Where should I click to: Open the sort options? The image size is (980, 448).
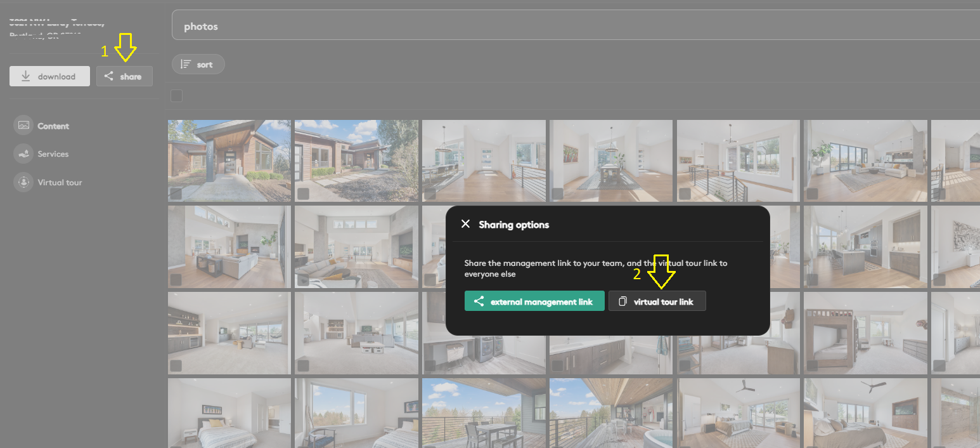click(x=198, y=64)
